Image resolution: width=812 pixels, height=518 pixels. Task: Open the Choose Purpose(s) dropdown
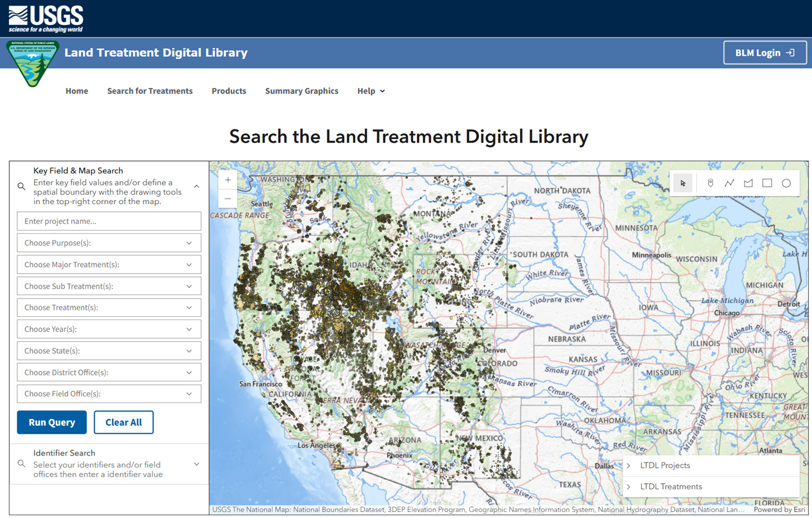pyautogui.click(x=109, y=243)
